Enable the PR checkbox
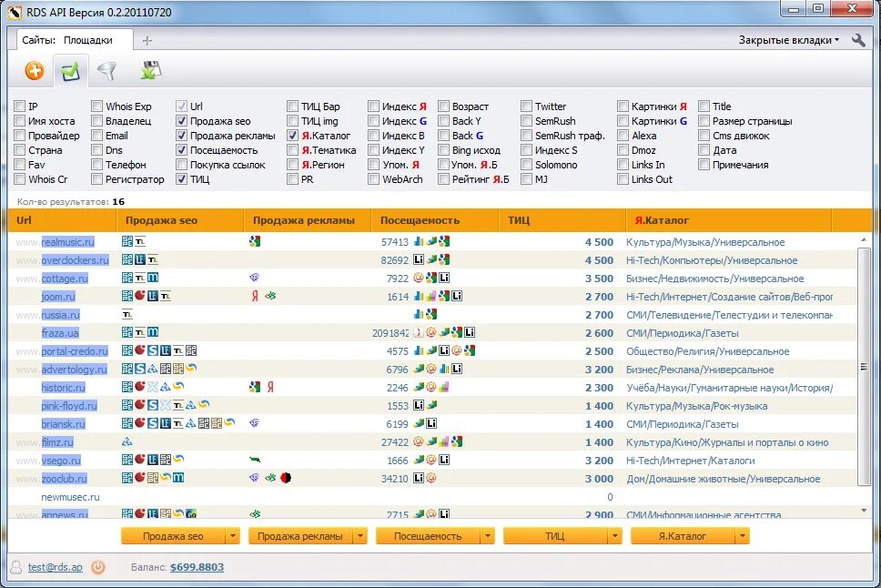 (293, 179)
